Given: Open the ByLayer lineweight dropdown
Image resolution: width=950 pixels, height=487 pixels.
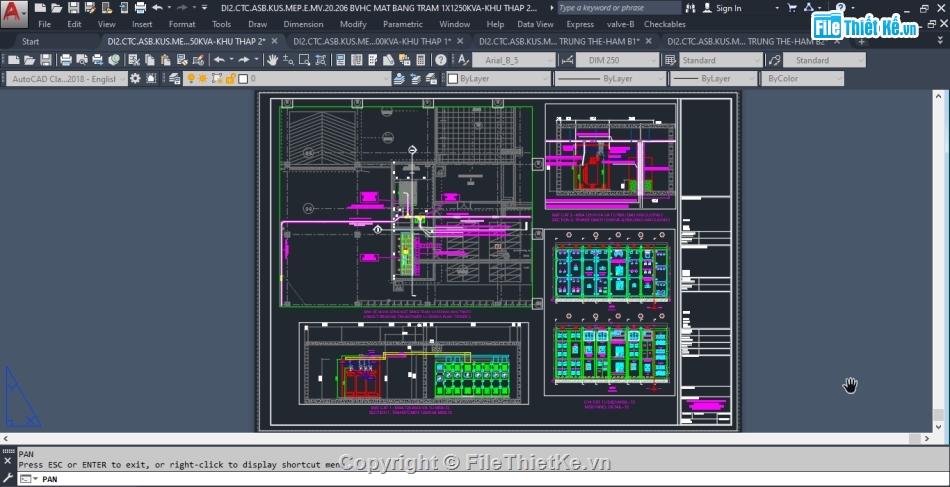Looking at the screenshot, I should (x=714, y=79).
